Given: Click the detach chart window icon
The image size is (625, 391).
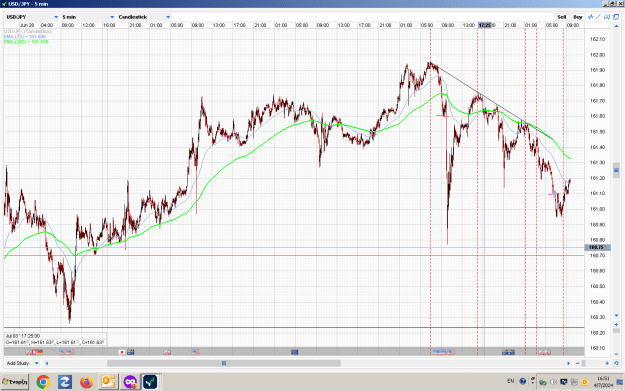Looking at the screenshot, I should [x=616, y=17].
